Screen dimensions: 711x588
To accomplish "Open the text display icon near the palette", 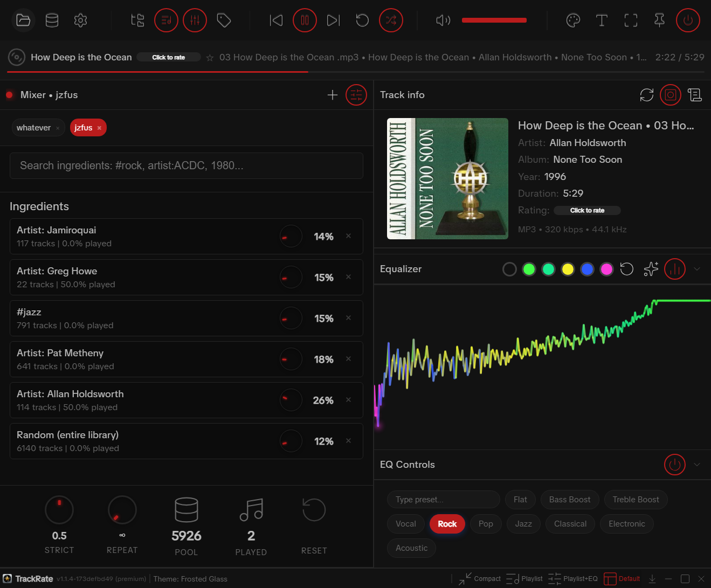I will (x=602, y=20).
